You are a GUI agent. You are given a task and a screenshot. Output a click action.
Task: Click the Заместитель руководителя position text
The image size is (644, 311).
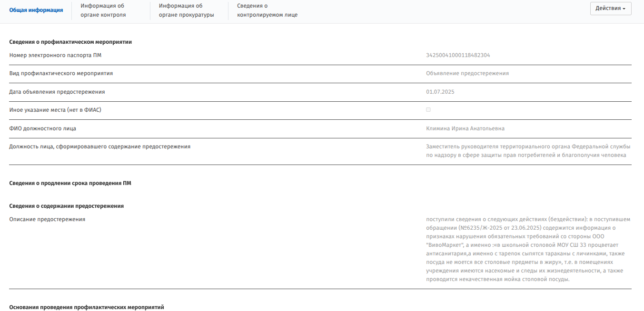click(528, 151)
